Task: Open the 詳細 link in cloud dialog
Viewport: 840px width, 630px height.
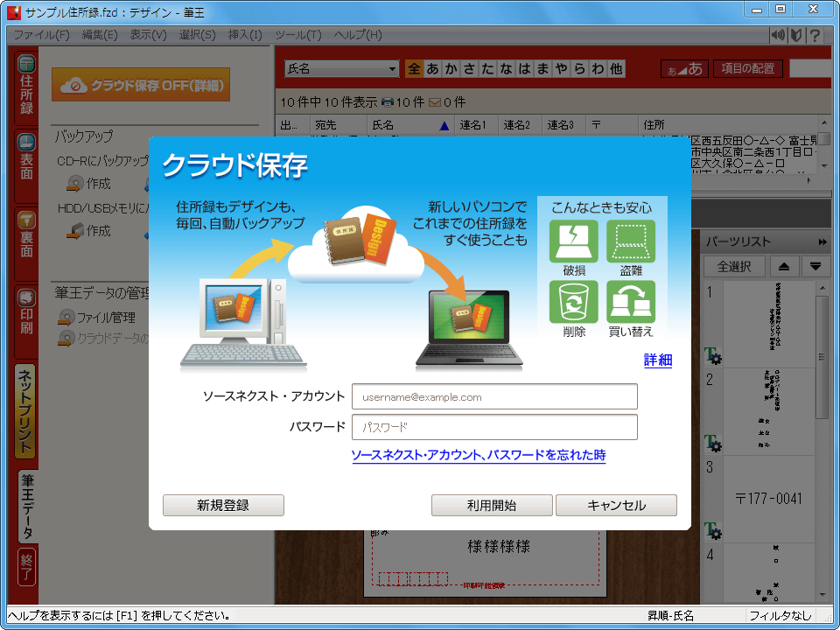Action: (x=658, y=360)
